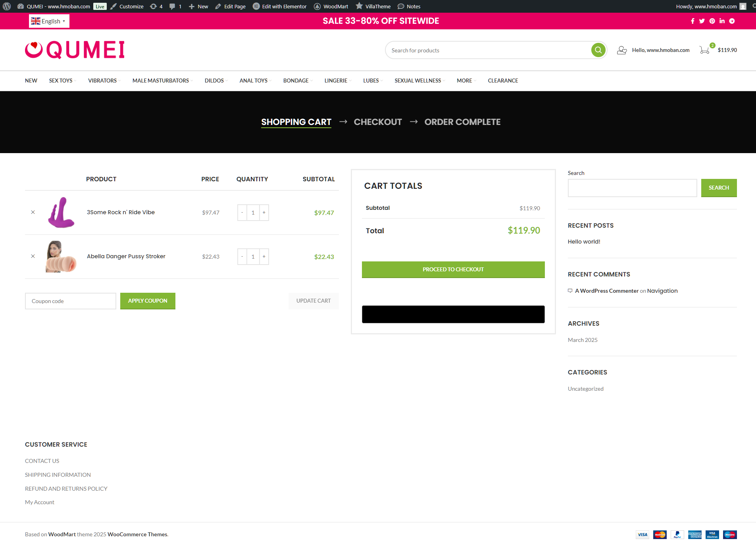Click Proceed to Checkout button

click(x=453, y=269)
